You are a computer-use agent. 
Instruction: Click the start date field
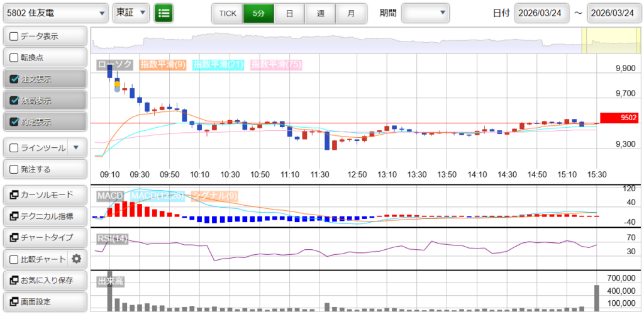(x=542, y=13)
